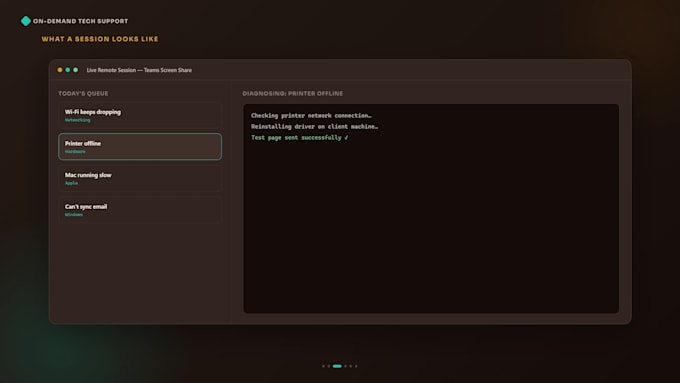This screenshot has height=383, width=680.
Task: Open the Mac running slow ticket
Action: click(x=140, y=178)
